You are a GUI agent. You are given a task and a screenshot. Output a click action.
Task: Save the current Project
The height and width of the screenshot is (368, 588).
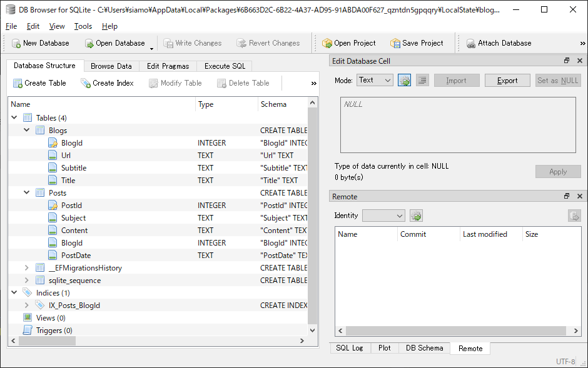(x=417, y=42)
